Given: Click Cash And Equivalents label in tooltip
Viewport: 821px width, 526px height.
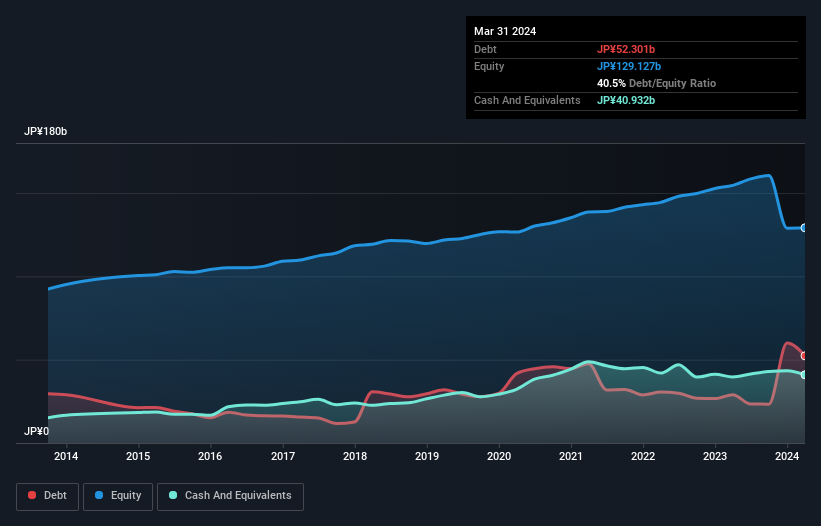Looking at the screenshot, I should click(527, 100).
